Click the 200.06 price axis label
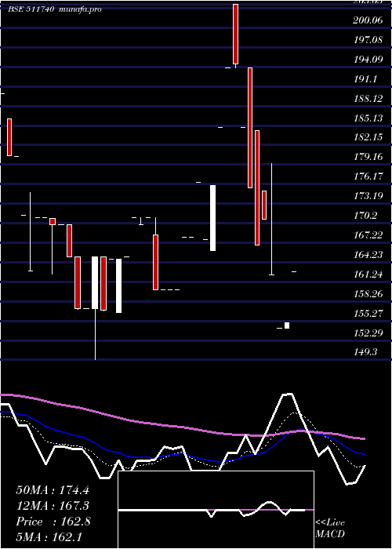 (368, 20)
